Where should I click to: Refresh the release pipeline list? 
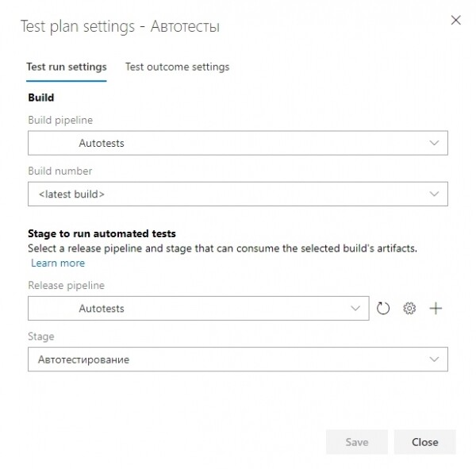(x=384, y=309)
